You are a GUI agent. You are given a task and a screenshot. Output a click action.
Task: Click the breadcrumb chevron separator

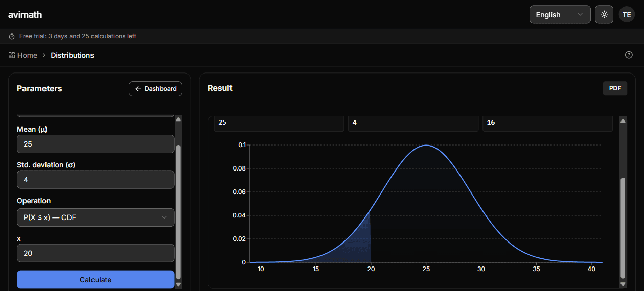44,55
